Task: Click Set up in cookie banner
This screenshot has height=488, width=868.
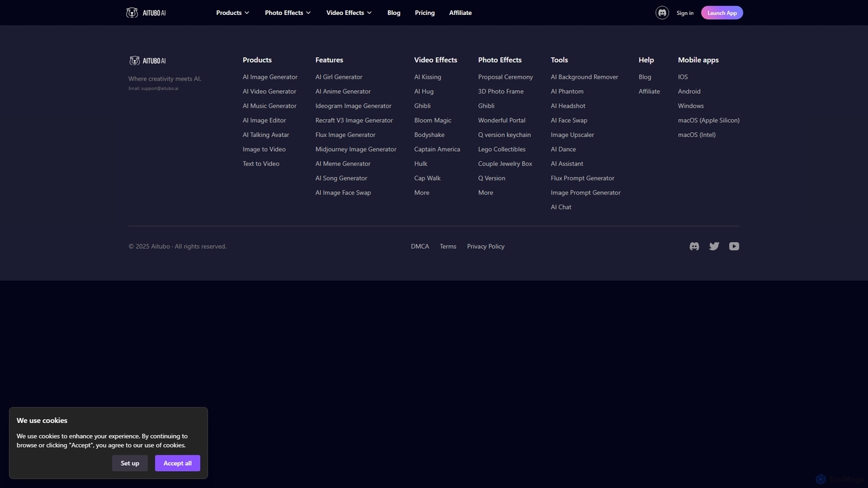Action: pyautogui.click(x=130, y=463)
